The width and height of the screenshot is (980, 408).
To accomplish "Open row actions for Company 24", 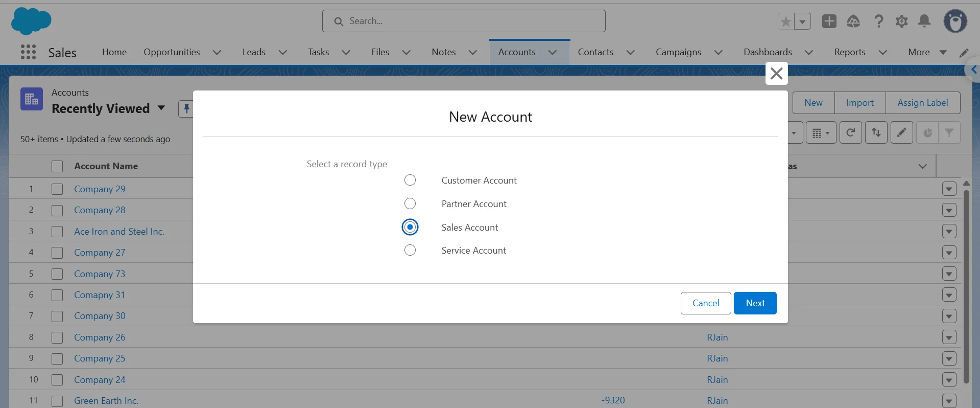I will (949, 379).
